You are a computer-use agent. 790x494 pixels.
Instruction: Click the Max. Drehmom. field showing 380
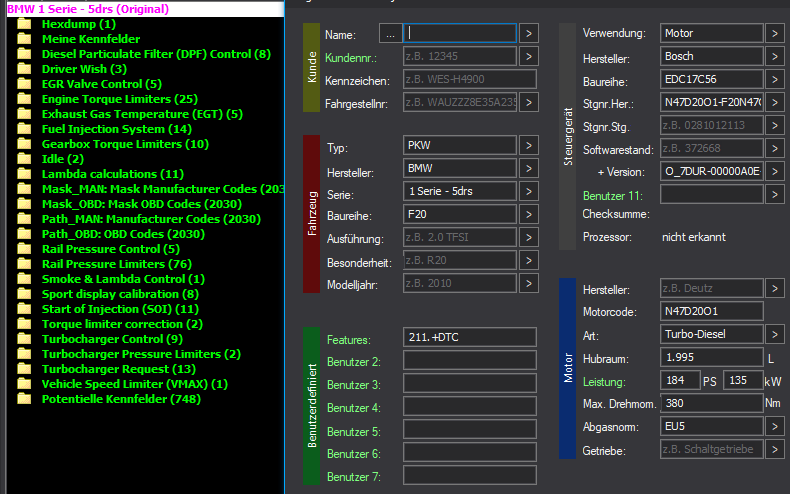click(x=711, y=403)
